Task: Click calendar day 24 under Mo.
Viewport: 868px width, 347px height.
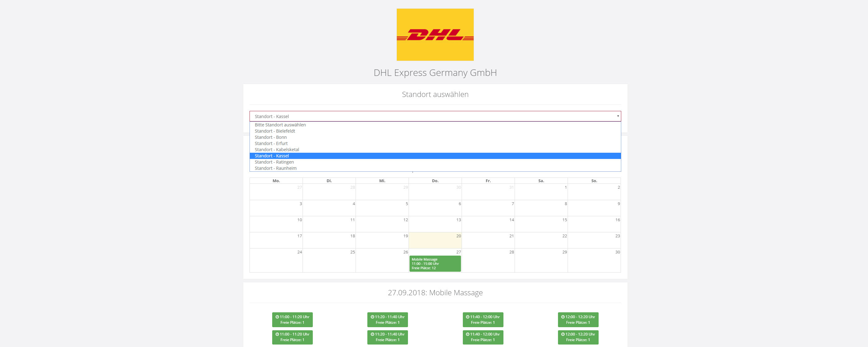Action: click(276, 261)
